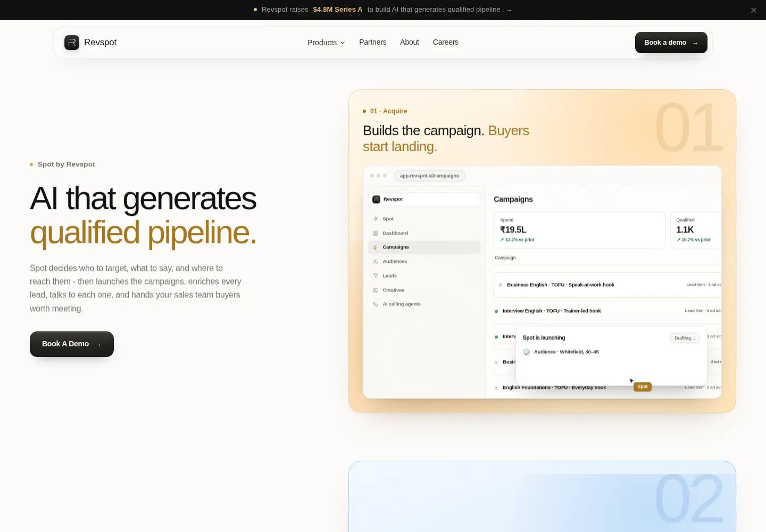The image size is (766, 532).
Task: Click the Drafting... status pill
Action: click(685, 338)
